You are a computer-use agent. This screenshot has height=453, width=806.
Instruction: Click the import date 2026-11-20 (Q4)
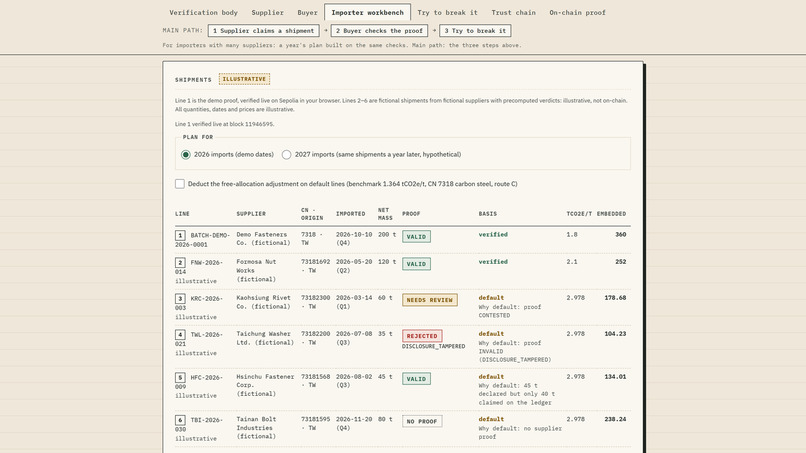354,423
